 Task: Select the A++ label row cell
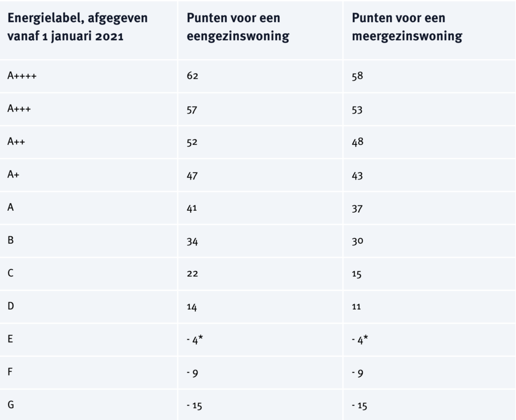coord(17,142)
